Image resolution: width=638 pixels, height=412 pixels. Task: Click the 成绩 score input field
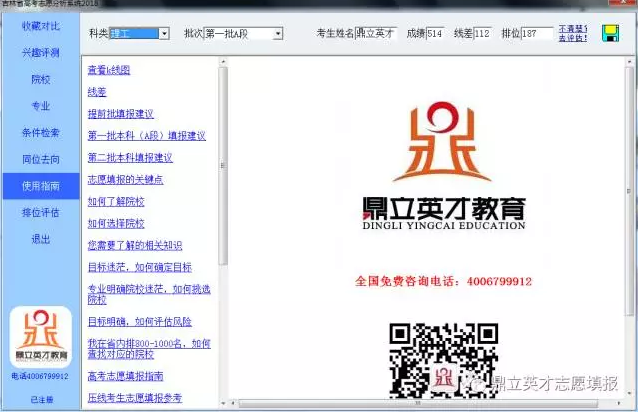[435, 33]
